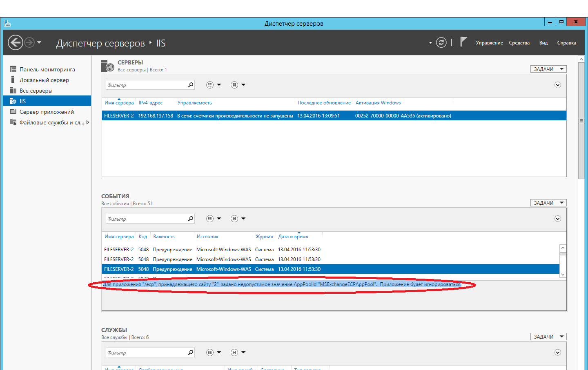Click the events list scroll-up arrow

click(563, 248)
